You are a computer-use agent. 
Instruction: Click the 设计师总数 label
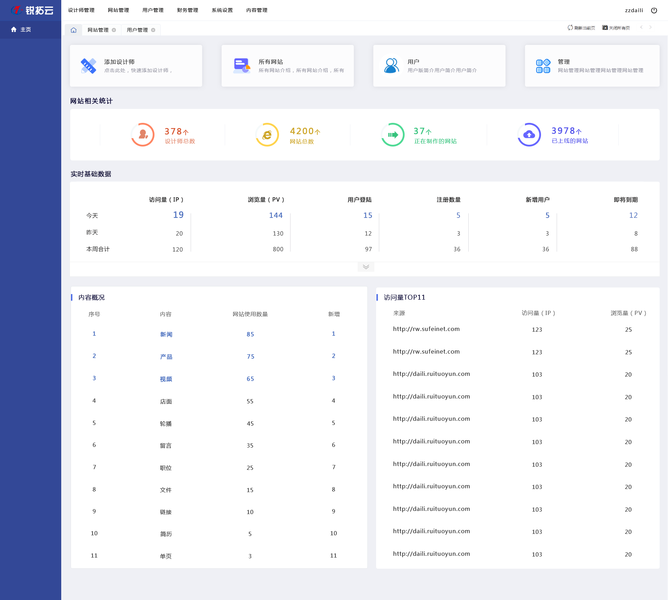(180, 141)
